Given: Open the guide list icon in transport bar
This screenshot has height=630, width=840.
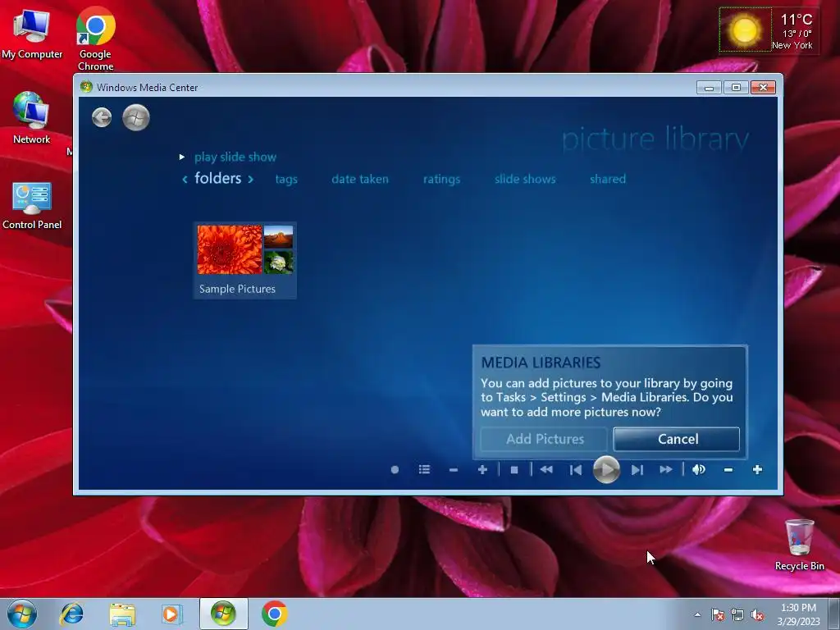Looking at the screenshot, I should [x=424, y=470].
